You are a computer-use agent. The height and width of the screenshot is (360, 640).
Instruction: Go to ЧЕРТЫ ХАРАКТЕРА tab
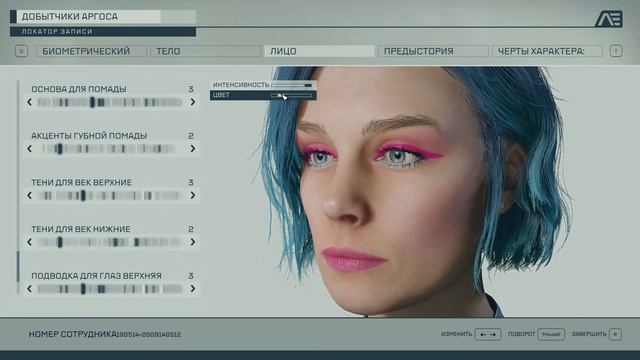547,51
